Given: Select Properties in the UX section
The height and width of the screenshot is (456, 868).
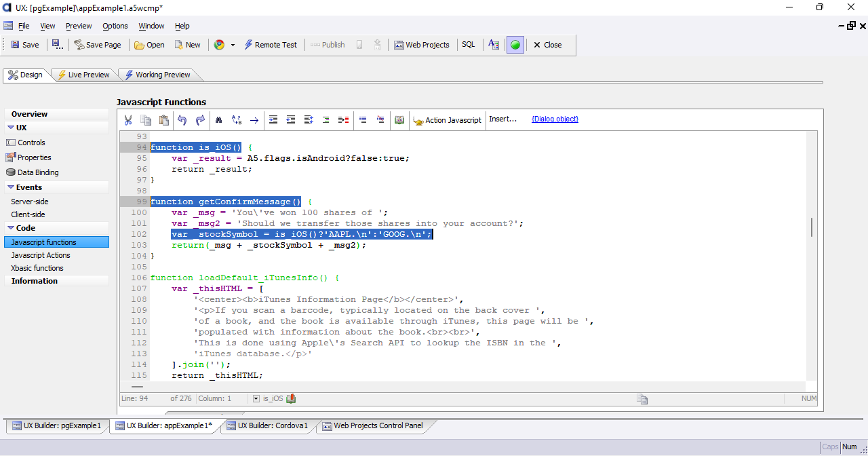Looking at the screenshot, I should click(x=34, y=157).
